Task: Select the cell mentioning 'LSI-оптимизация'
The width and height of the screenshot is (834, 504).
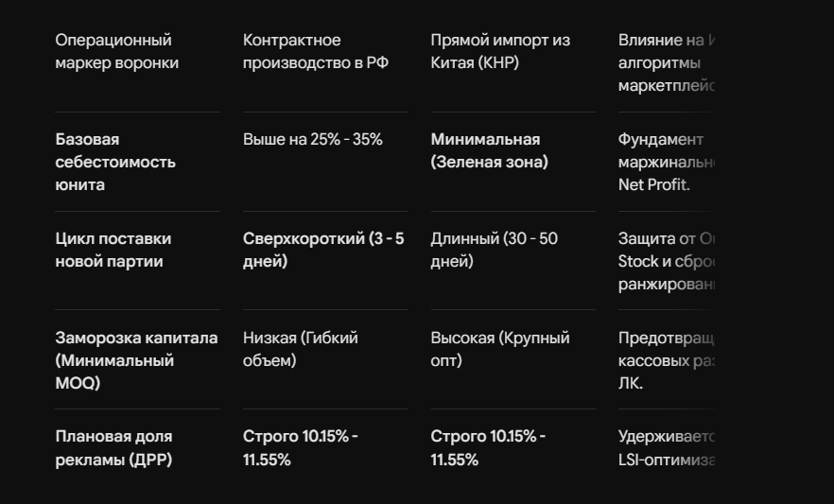Action: 666,447
